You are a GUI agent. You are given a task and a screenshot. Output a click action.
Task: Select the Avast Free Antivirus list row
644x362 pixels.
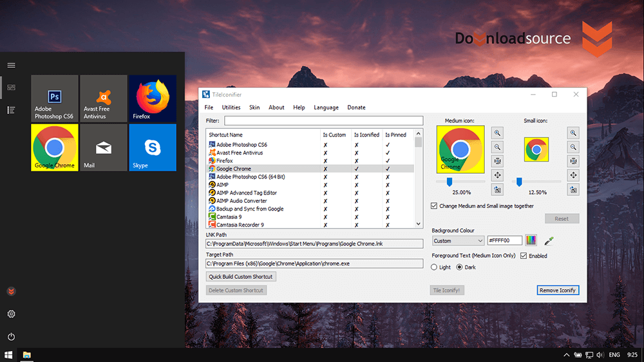tap(310, 153)
